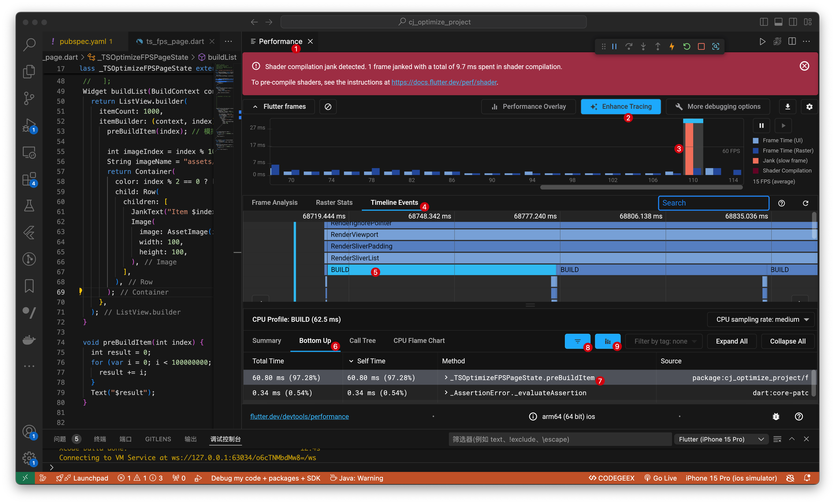Open More debugging options menu
Screen dimensions: 835x504
coord(718,107)
